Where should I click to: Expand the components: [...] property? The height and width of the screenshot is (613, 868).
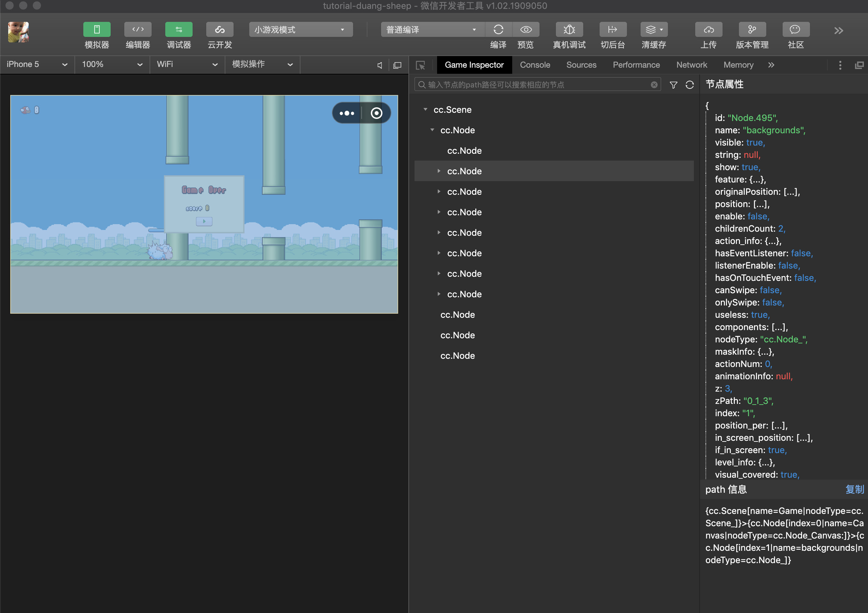pos(751,327)
